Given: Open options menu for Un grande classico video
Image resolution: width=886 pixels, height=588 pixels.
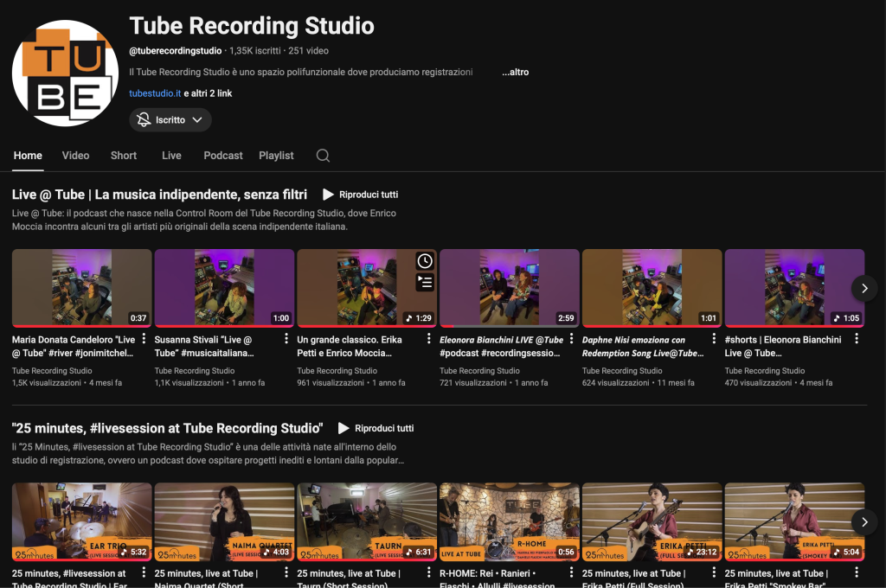Looking at the screenshot, I should coord(429,338).
